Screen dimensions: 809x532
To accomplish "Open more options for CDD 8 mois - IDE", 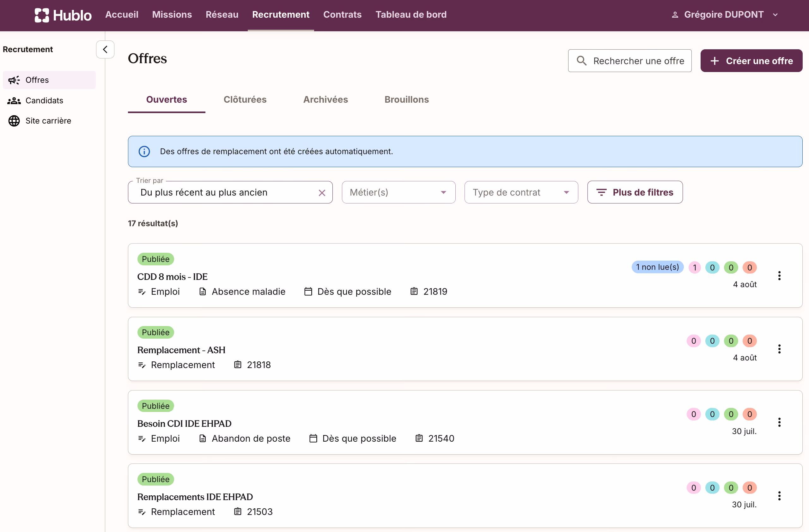I will [779, 275].
